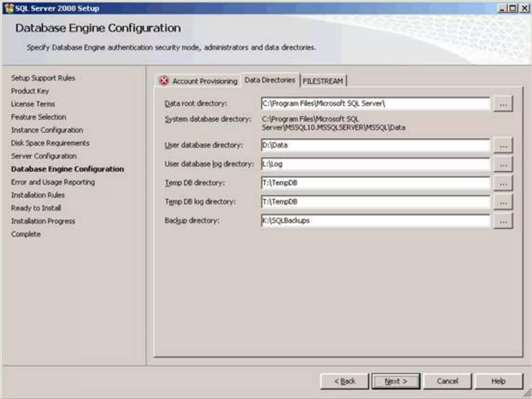The height and width of the screenshot is (399, 532).
Task: Cancel the SQL Server setup
Action: (447, 381)
